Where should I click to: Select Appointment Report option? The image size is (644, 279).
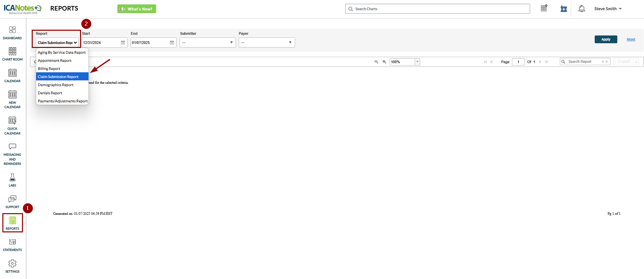pos(62,60)
